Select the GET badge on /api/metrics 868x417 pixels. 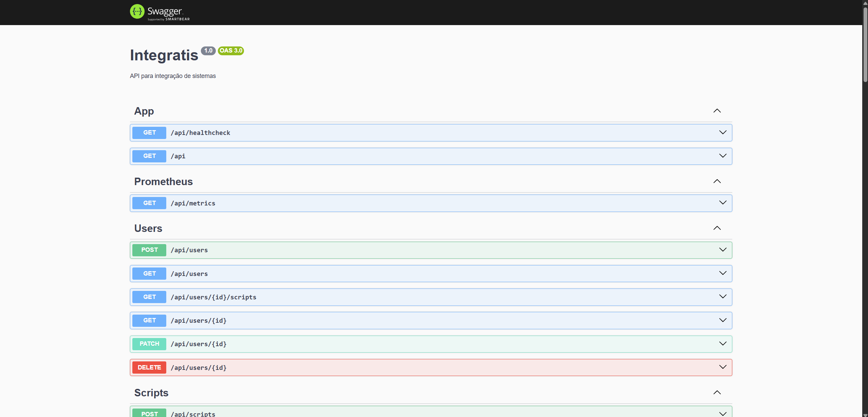149,203
